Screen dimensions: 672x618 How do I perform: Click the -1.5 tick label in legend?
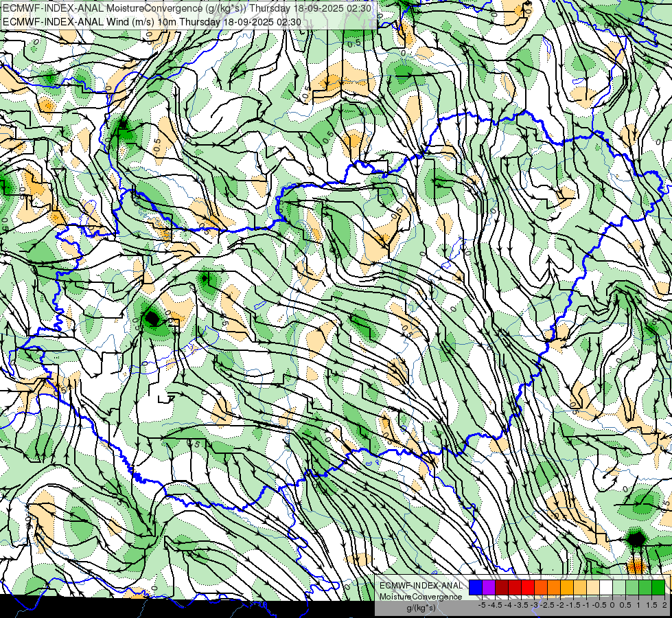[573, 605]
